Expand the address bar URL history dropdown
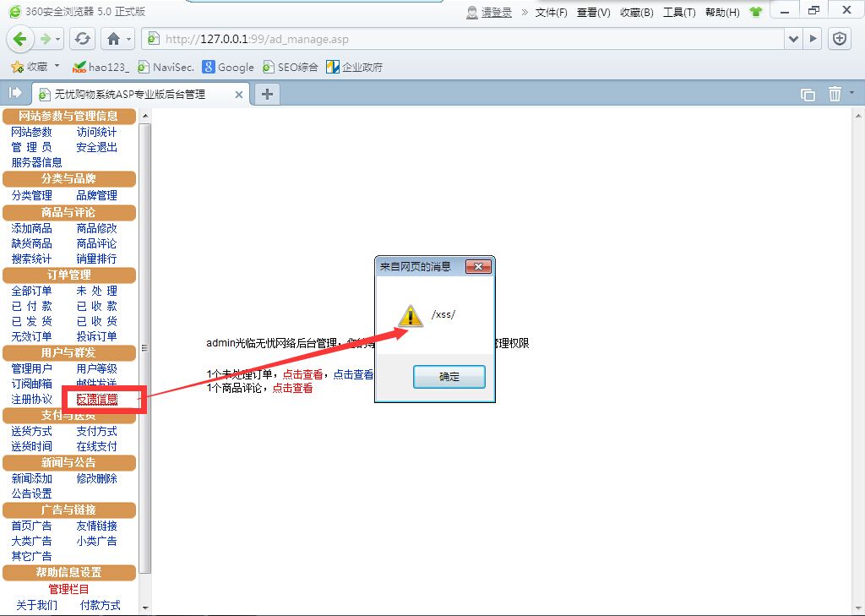 pyautogui.click(x=793, y=39)
